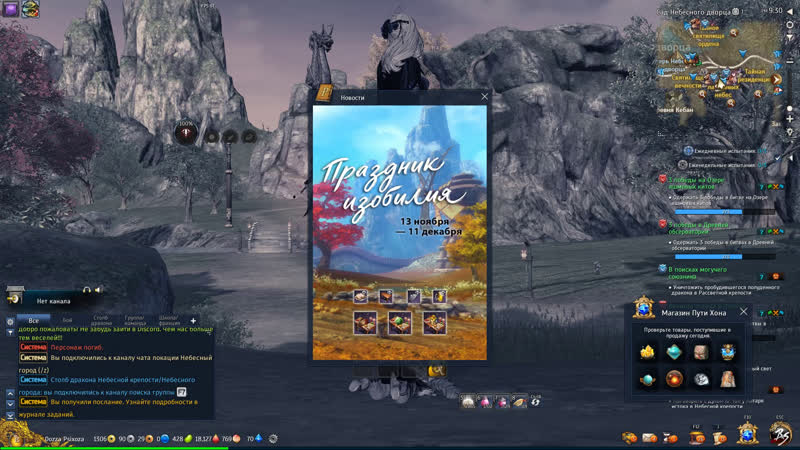Open Еженедельные испытания weekly challenges
Screen dimensions: 800x450
722,165
